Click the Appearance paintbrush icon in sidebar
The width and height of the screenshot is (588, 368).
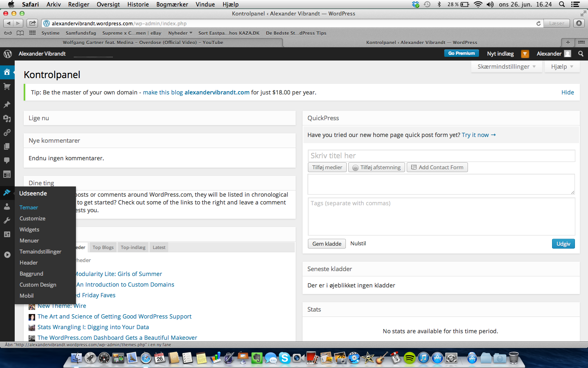[x=7, y=192]
